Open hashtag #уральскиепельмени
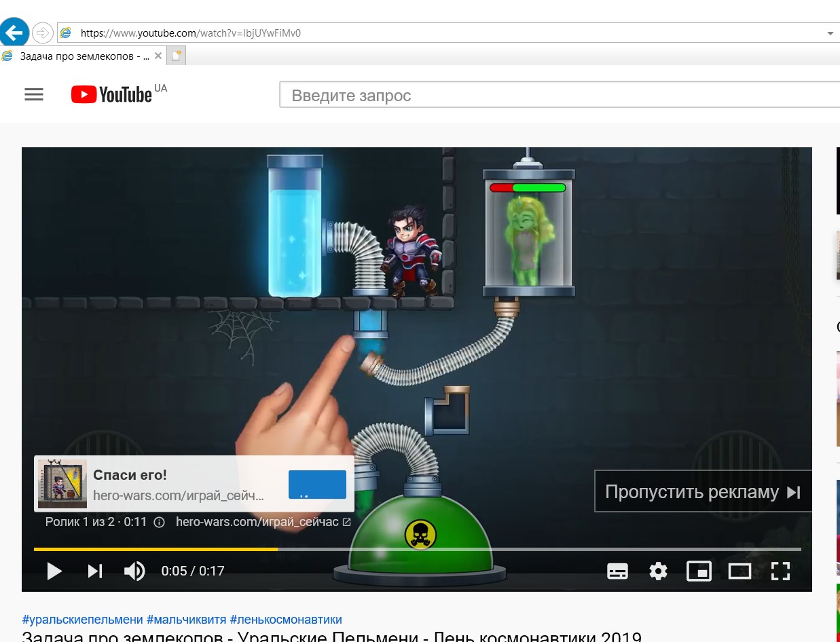 [x=83, y=619]
